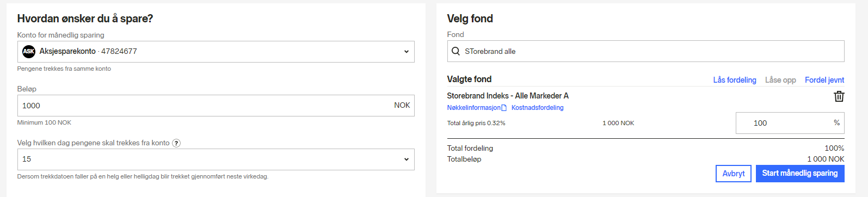Click the ASK account badge icon
Viewport: 868px width, 197px height.
29,51
